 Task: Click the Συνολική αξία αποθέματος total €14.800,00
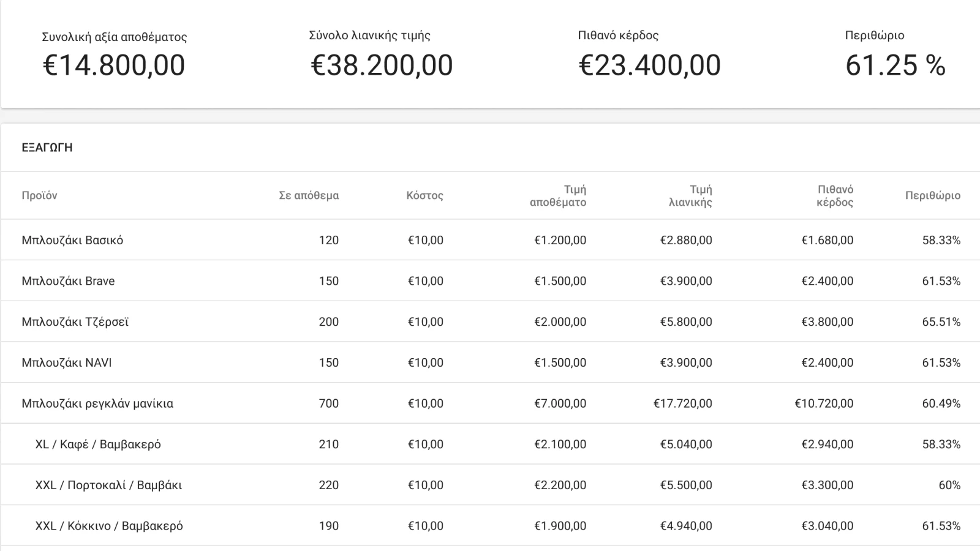(114, 66)
